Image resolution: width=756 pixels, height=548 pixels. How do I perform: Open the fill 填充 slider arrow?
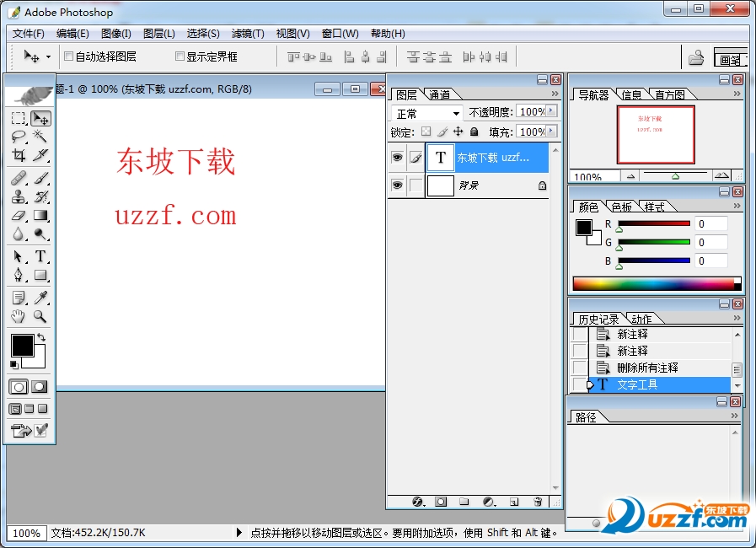click(551, 132)
